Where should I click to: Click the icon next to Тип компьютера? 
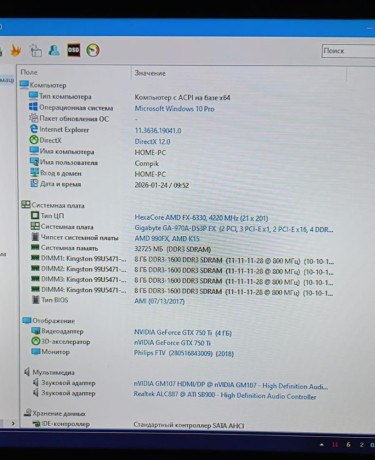[33, 96]
